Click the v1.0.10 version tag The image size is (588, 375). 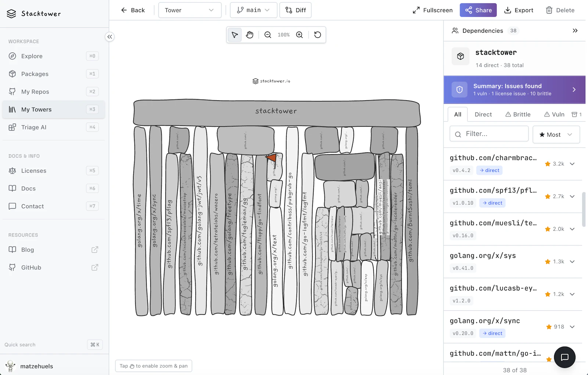point(463,203)
